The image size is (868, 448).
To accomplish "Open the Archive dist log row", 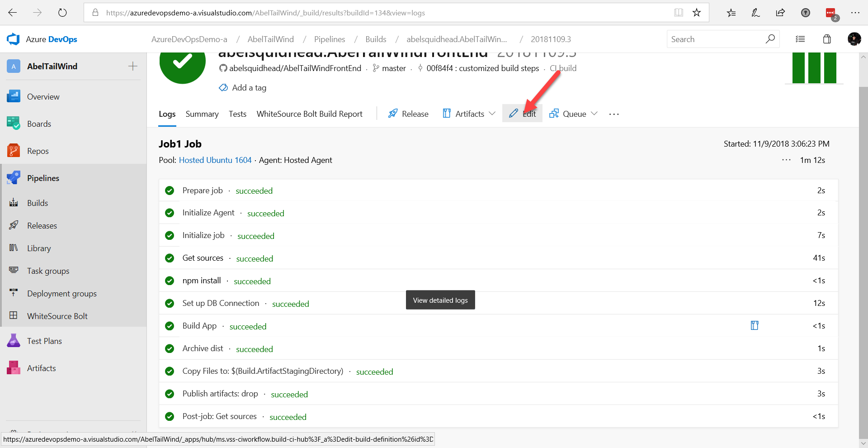I will (x=499, y=348).
